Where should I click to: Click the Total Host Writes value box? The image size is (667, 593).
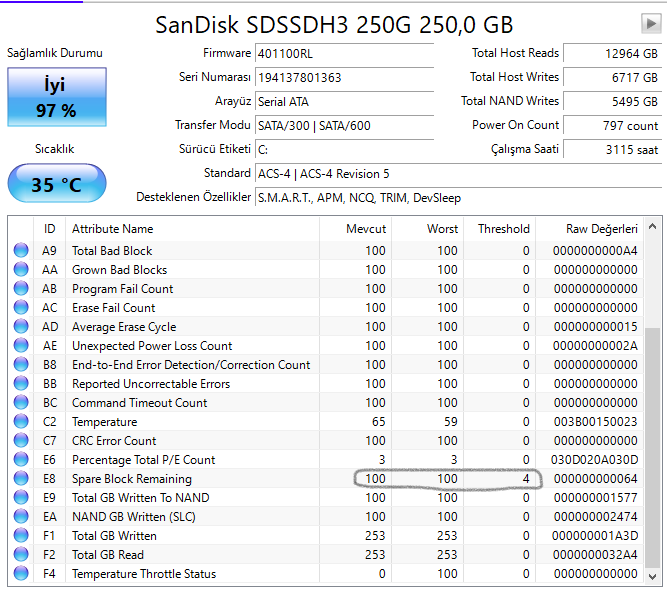pos(612,77)
